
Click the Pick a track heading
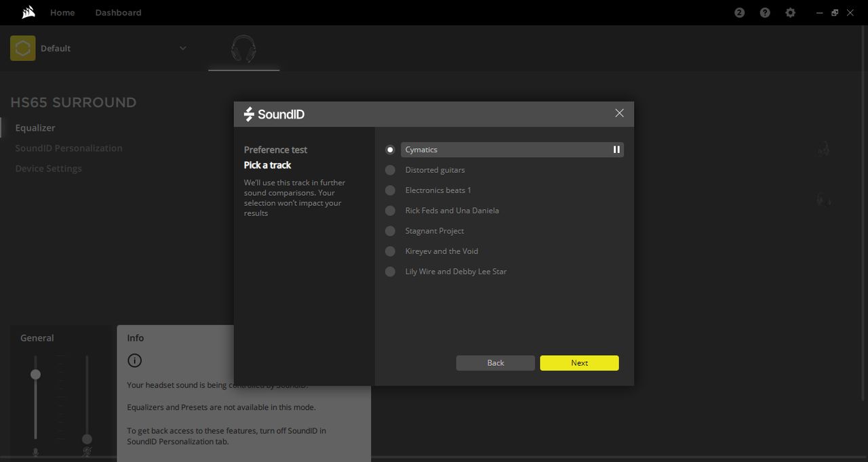pyautogui.click(x=268, y=165)
